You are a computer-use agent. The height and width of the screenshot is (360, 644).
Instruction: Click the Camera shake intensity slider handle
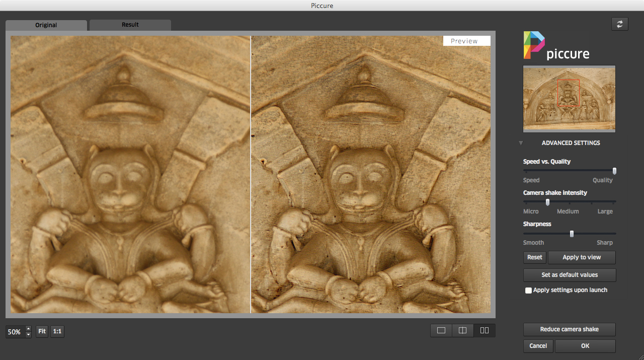point(547,202)
